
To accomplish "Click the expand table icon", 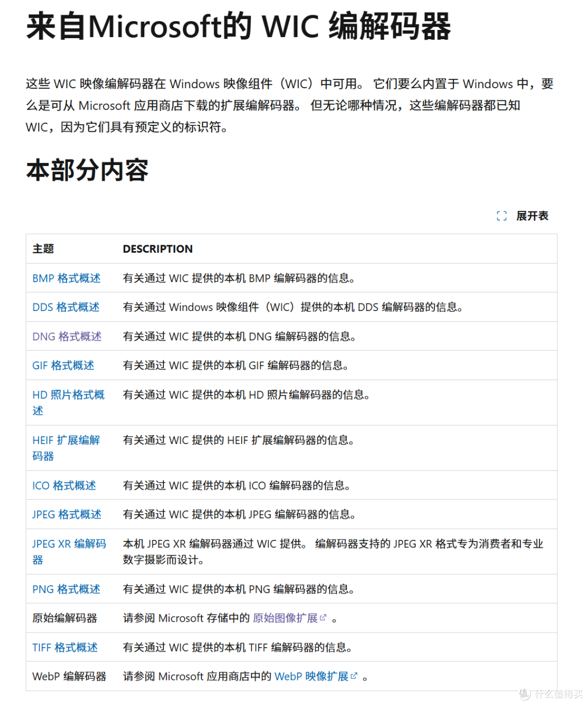I will pyautogui.click(x=501, y=216).
